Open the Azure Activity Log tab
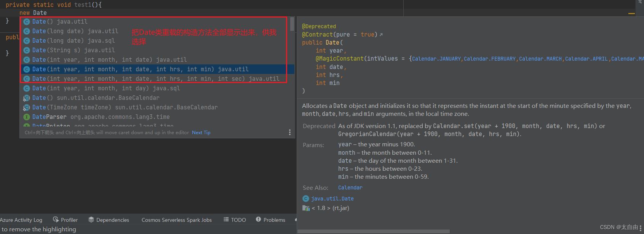Screen dimensions: 644x234 pyautogui.click(x=21, y=220)
